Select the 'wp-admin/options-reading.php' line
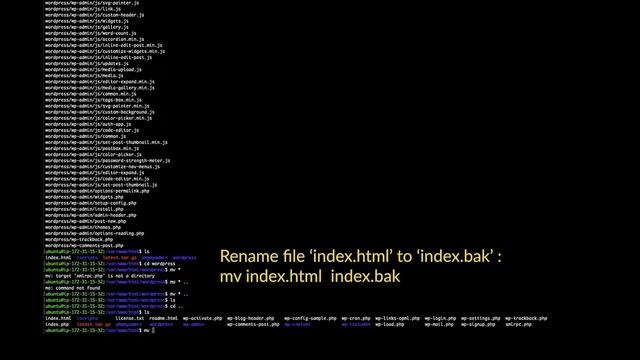This screenshot has width=640, height=360. (94, 233)
